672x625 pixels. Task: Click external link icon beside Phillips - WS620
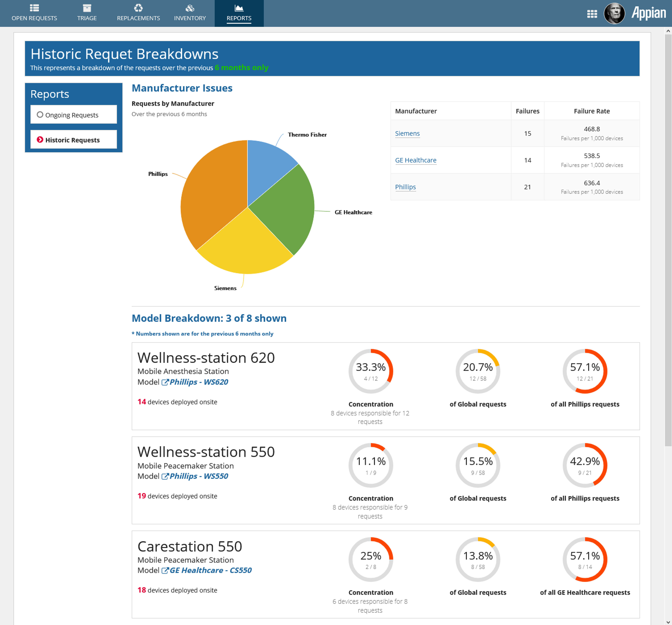coord(165,382)
